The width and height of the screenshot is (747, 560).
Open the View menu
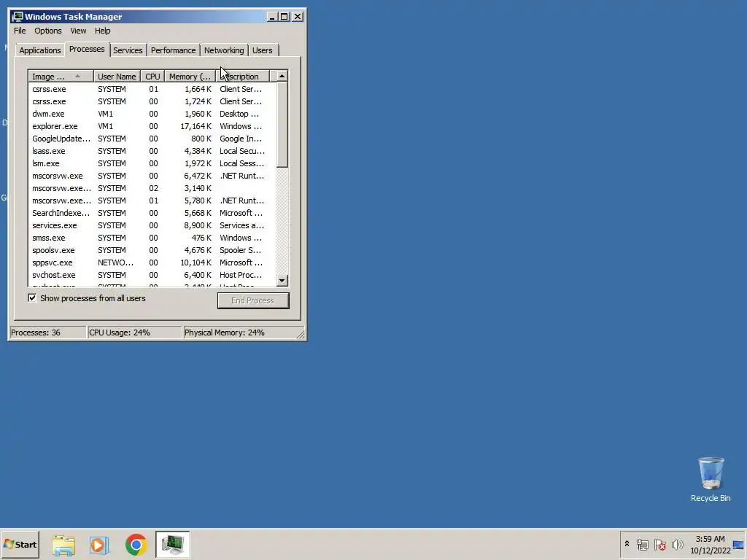click(x=78, y=31)
